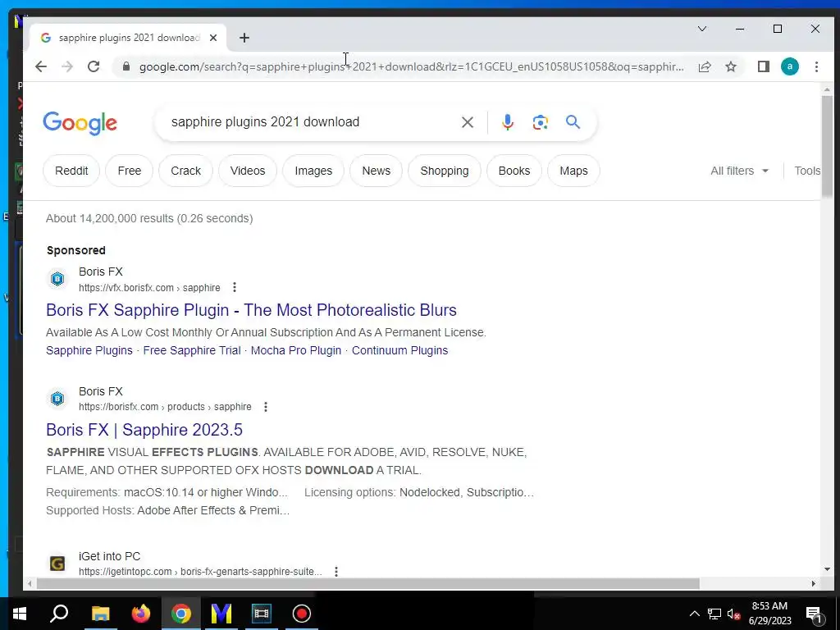Open the Chrome profile avatar
Screen dimensions: 840x630
tap(790, 66)
